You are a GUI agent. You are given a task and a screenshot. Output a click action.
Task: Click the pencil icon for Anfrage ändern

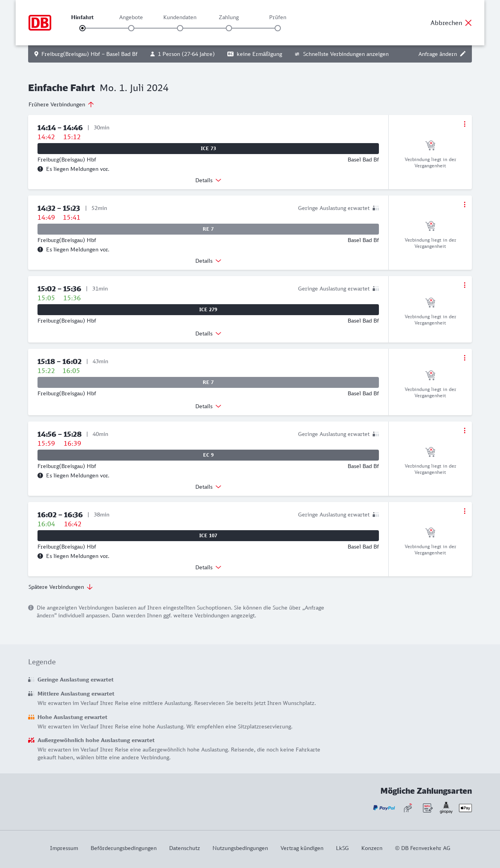(x=463, y=54)
